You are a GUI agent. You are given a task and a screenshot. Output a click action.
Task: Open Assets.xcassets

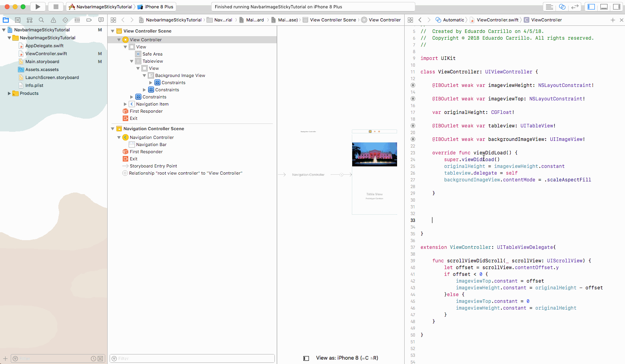pos(42,69)
